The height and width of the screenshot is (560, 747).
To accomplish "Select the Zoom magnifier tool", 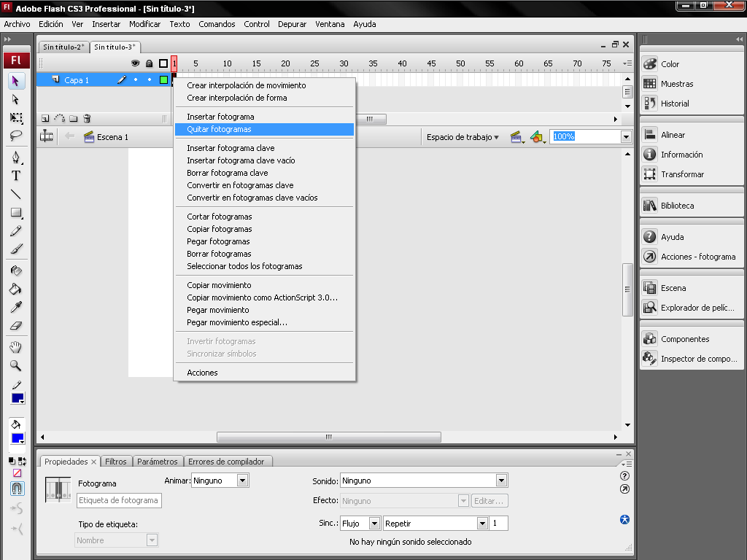I will [x=16, y=366].
